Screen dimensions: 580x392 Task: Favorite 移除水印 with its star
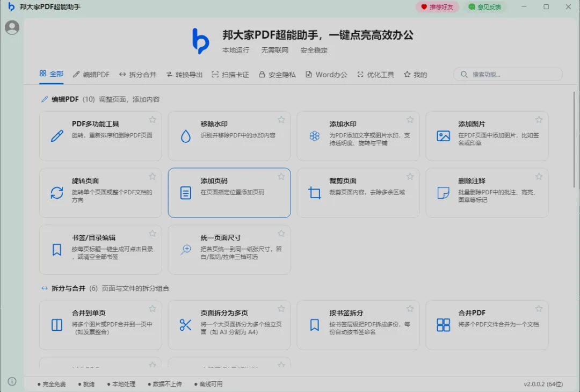coord(281,119)
